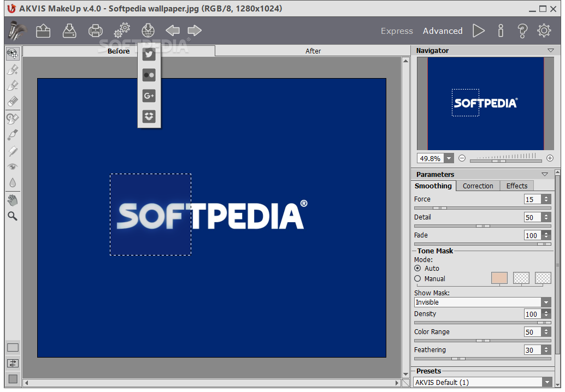
Task: Select the Add Effect Area brush tool
Action: (x=13, y=69)
